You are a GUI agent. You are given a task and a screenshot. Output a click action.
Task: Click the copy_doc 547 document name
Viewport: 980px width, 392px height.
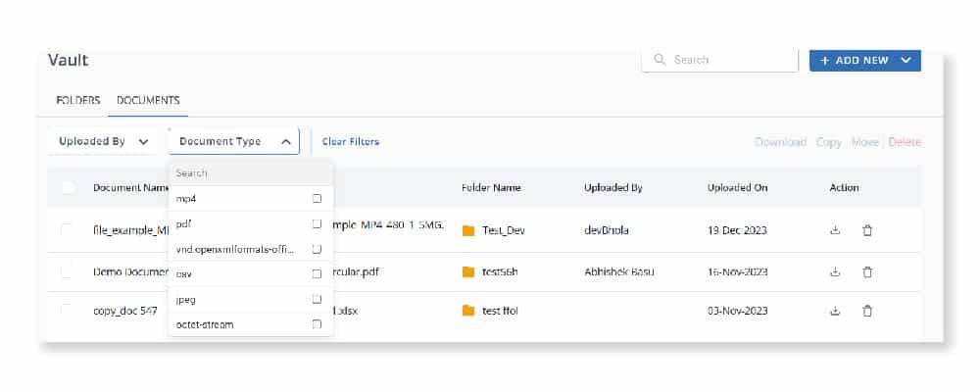(125, 311)
